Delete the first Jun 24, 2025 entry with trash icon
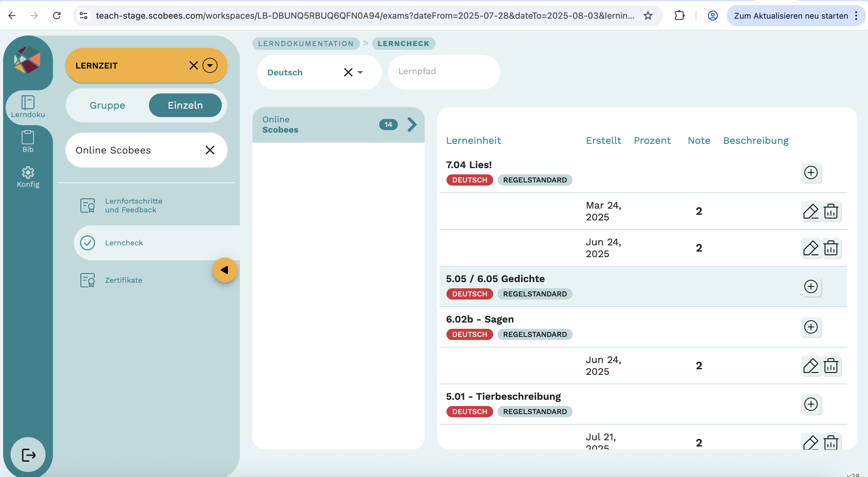This screenshot has width=868, height=477. coord(831,248)
